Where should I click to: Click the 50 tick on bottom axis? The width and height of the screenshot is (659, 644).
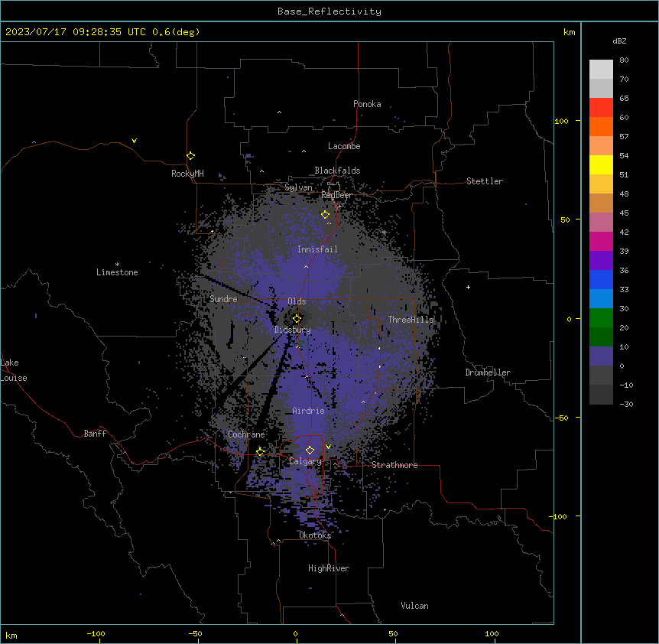click(x=393, y=634)
